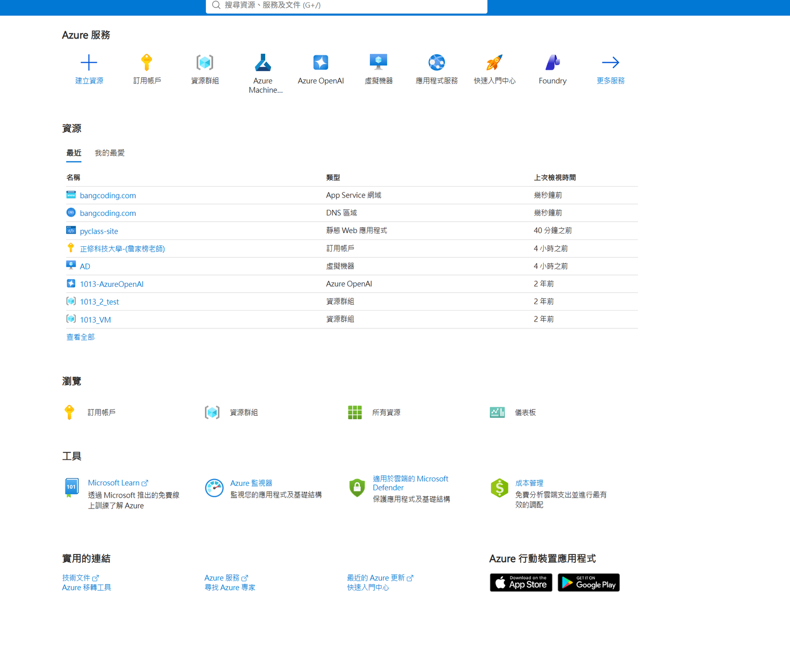Switch to the 最近 resources tab

click(x=74, y=153)
